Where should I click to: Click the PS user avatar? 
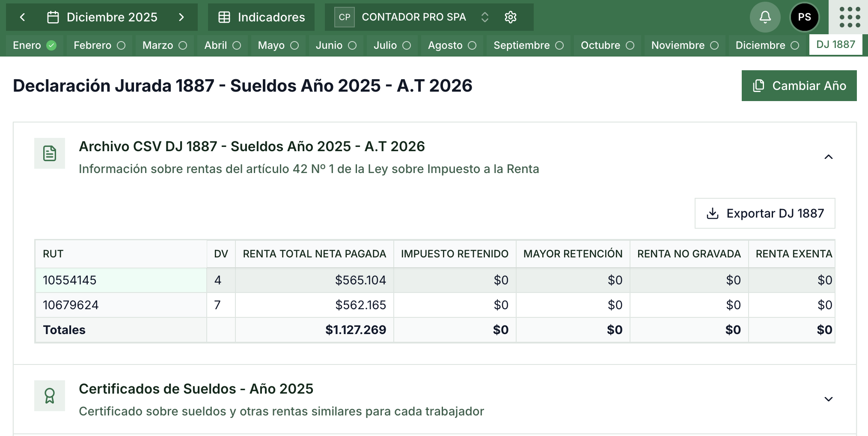(x=805, y=17)
